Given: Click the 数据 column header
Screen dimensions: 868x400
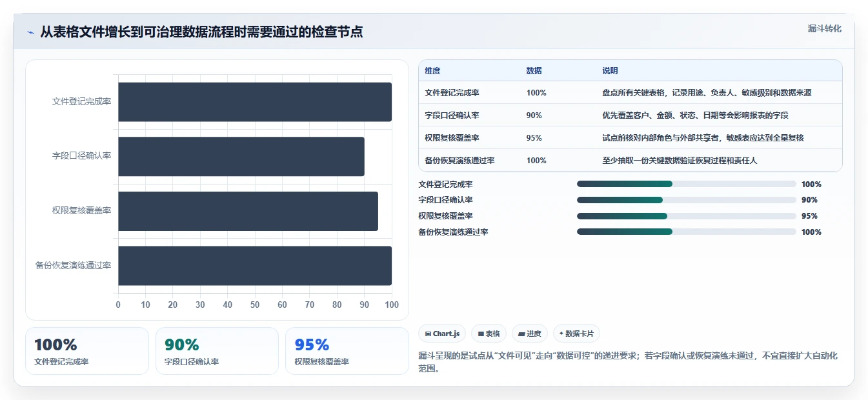Looking at the screenshot, I should pyautogui.click(x=534, y=71).
